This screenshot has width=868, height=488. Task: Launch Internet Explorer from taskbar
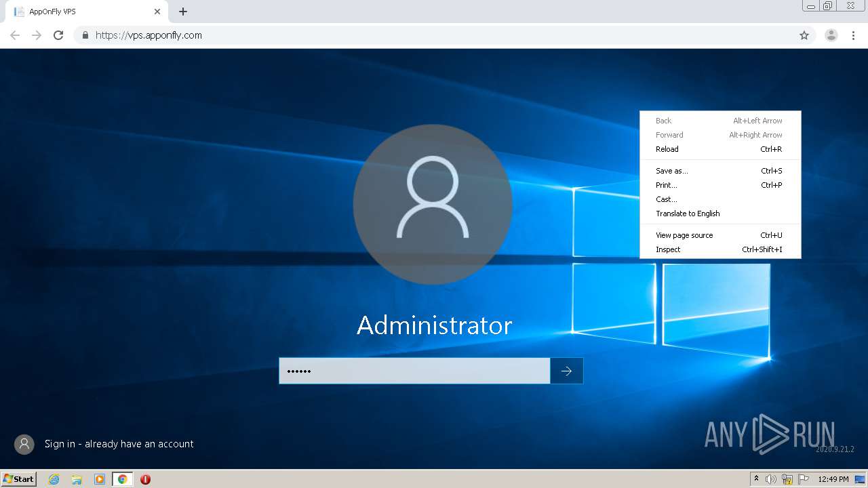pyautogui.click(x=54, y=479)
